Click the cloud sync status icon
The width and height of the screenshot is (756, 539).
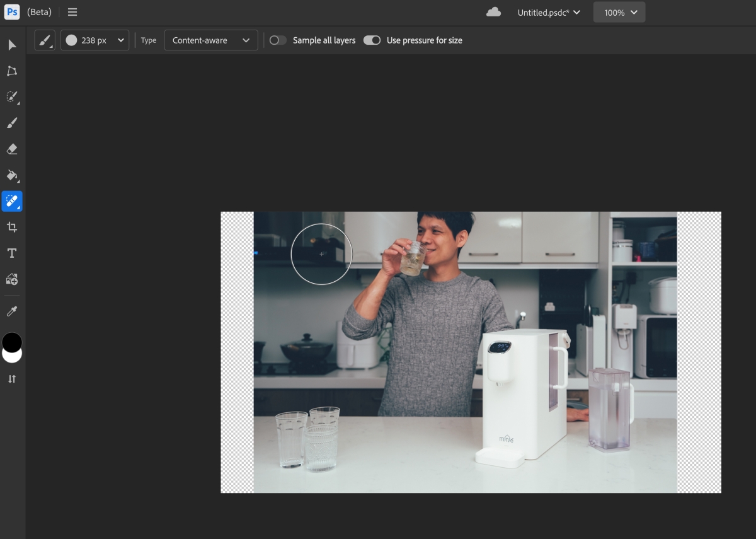pos(494,12)
